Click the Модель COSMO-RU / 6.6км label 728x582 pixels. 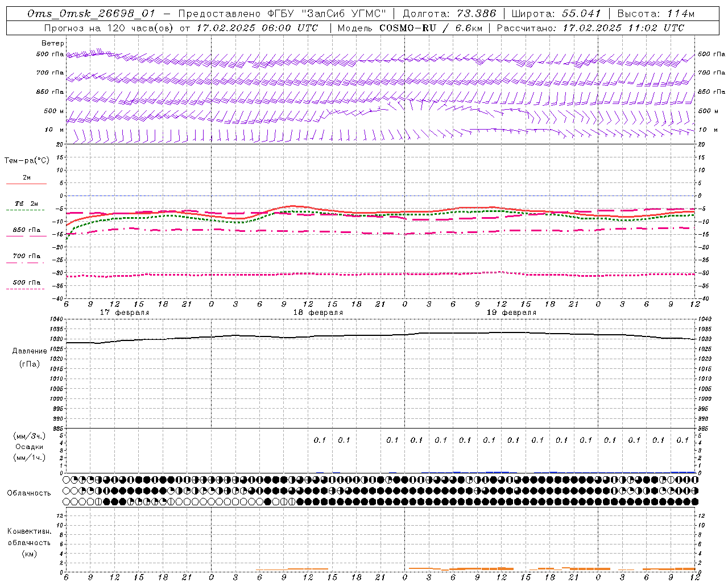(x=409, y=28)
